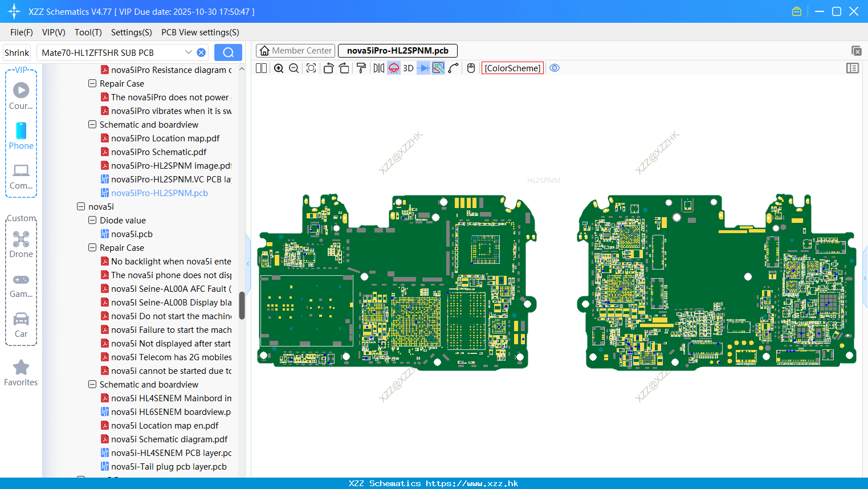The width and height of the screenshot is (868, 489).
Task: Collapse Schematic and boardview above nova5iPro Location map
Action: click(x=92, y=124)
